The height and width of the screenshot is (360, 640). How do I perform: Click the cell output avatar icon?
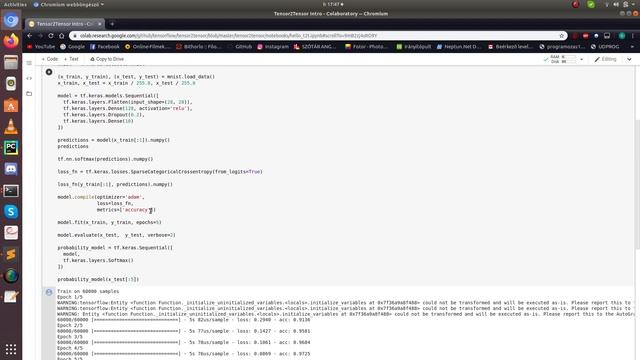[x=49, y=292]
